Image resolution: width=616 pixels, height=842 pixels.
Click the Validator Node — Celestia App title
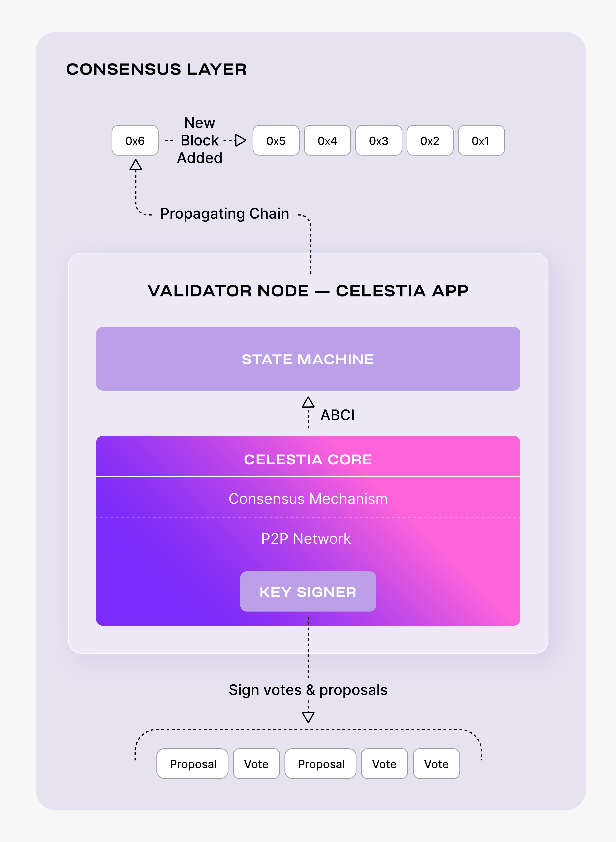tap(308, 291)
